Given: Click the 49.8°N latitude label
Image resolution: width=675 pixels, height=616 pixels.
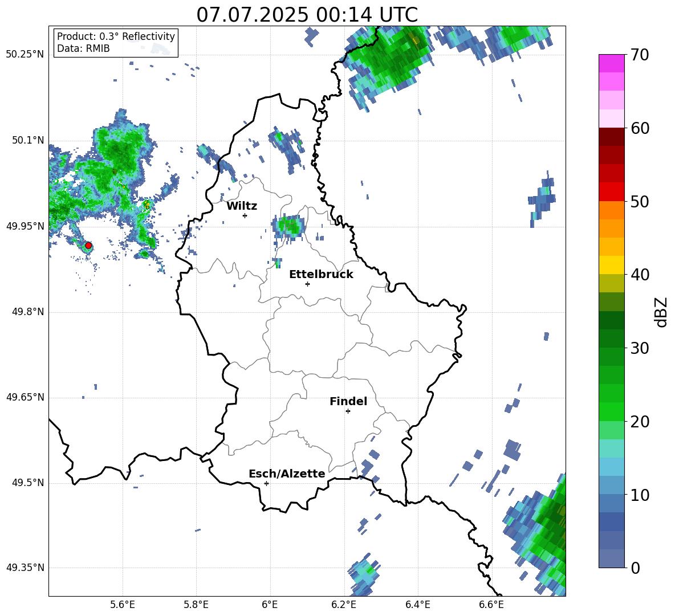Looking at the screenshot, I should point(29,312).
